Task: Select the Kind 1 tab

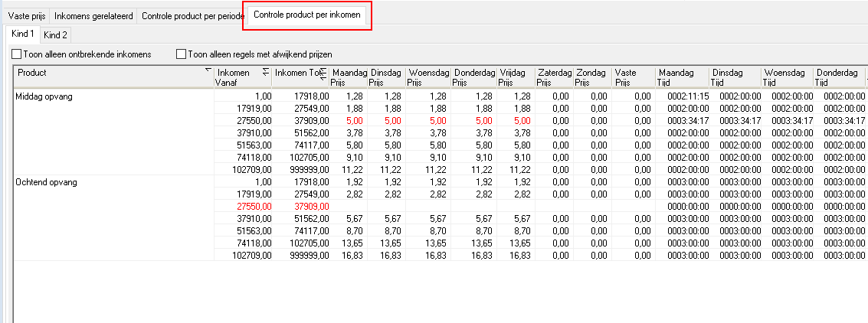Action: [x=23, y=34]
